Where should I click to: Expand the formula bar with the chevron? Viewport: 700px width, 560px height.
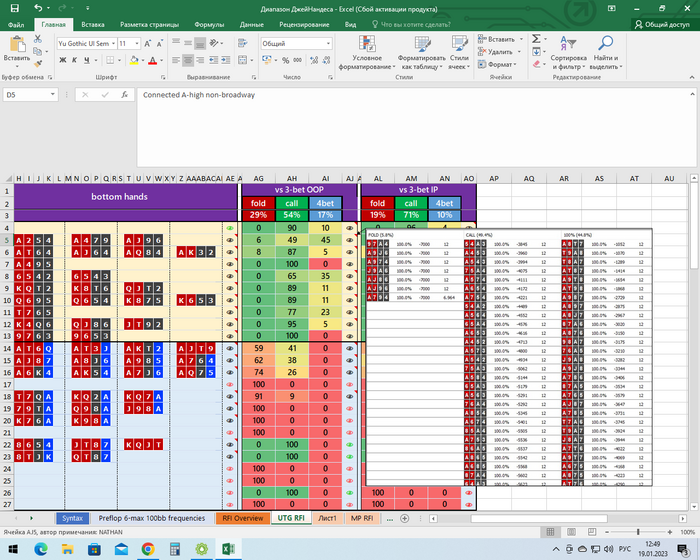pos(692,94)
